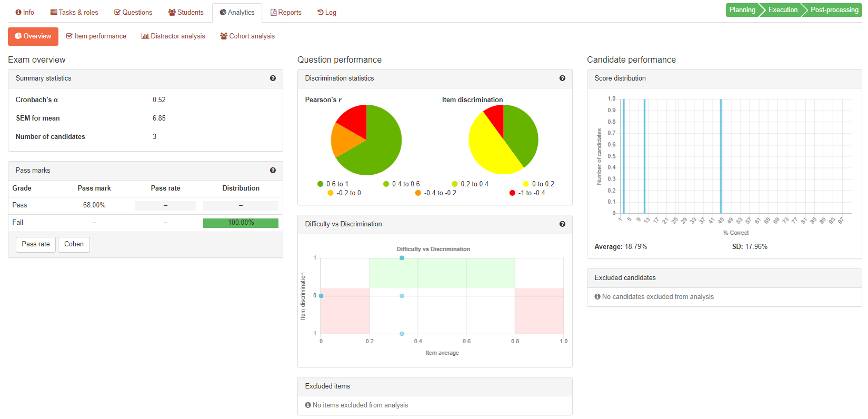Open Distractor analysis view
Viewport: 868px width, 419px height.
(173, 36)
